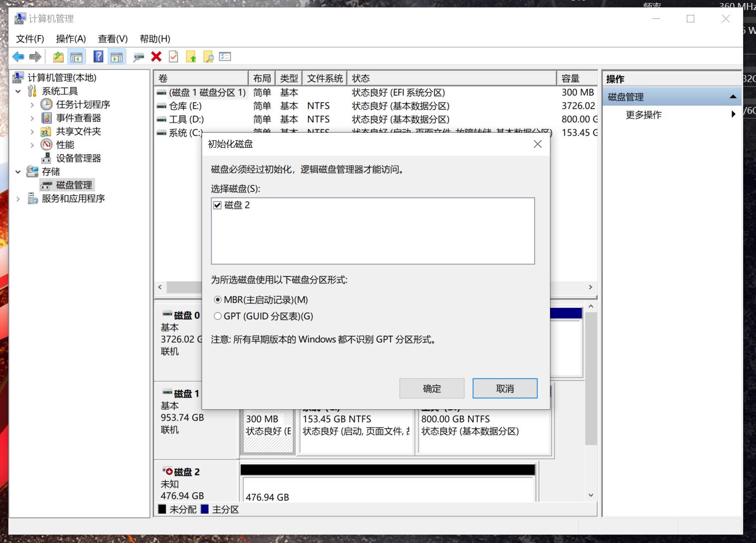The image size is (756, 543).
Task: Close the 初始化磁盘 dialog
Action: coord(538,144)
